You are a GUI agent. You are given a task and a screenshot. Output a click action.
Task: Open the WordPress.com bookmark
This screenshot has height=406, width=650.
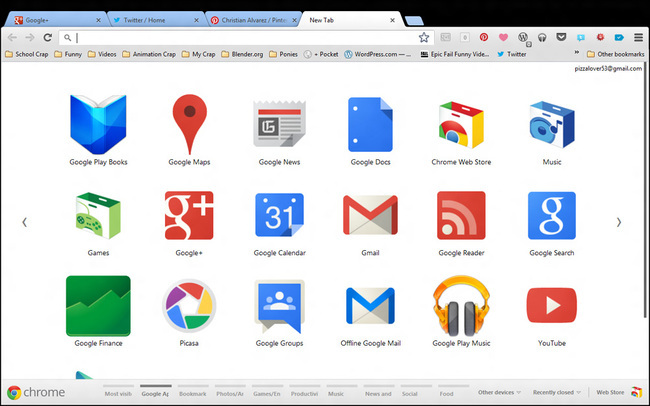(378, 54)
